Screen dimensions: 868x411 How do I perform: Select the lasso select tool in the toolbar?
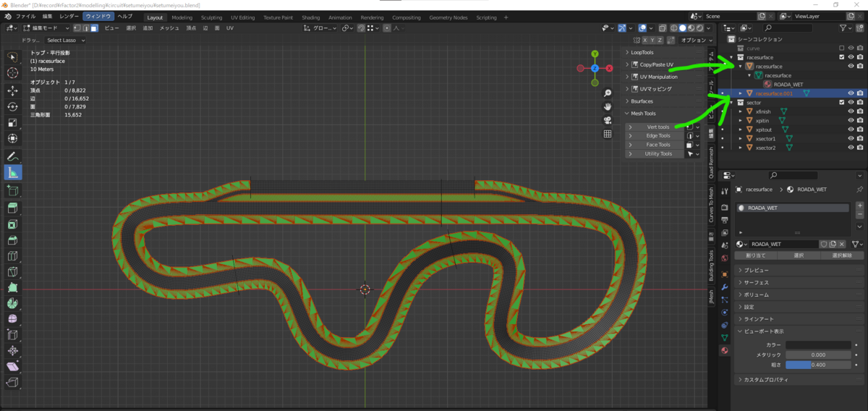tap(12, 57)
